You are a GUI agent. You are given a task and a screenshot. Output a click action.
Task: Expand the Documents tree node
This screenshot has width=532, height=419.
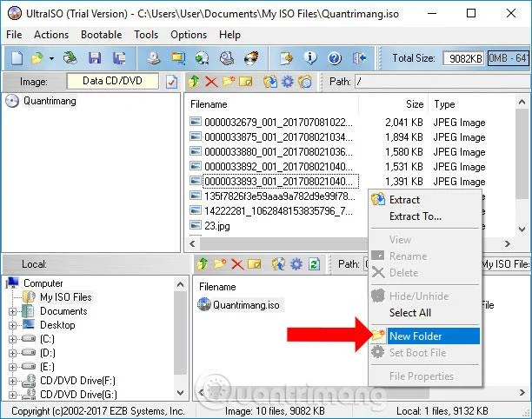pos(12,311)
